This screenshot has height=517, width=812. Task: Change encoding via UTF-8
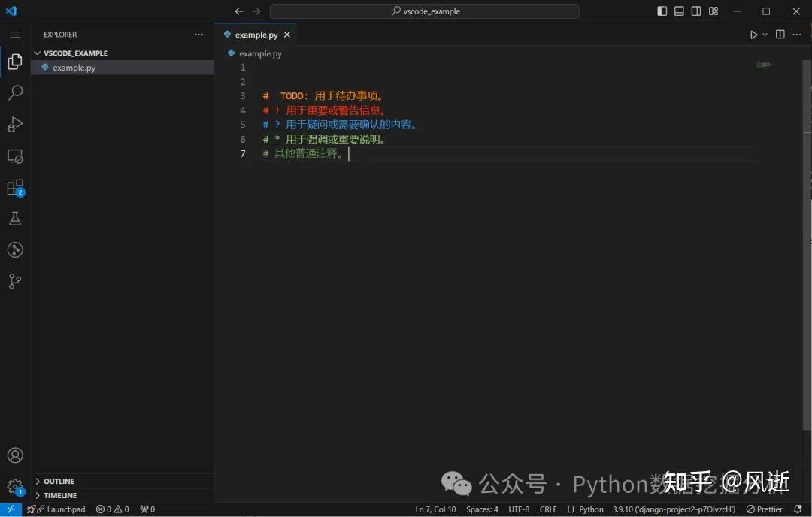(519, 509)
